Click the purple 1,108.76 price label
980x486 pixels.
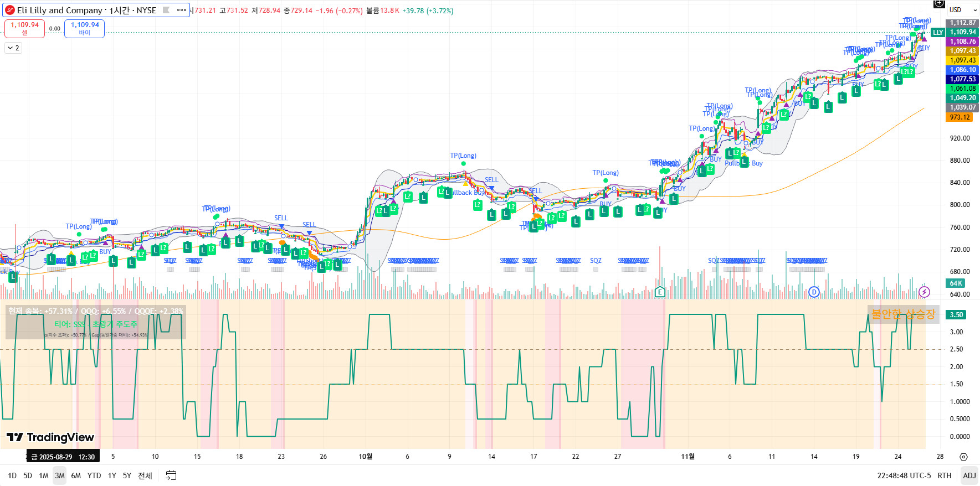pyautogui.click(x=963, y=42)
